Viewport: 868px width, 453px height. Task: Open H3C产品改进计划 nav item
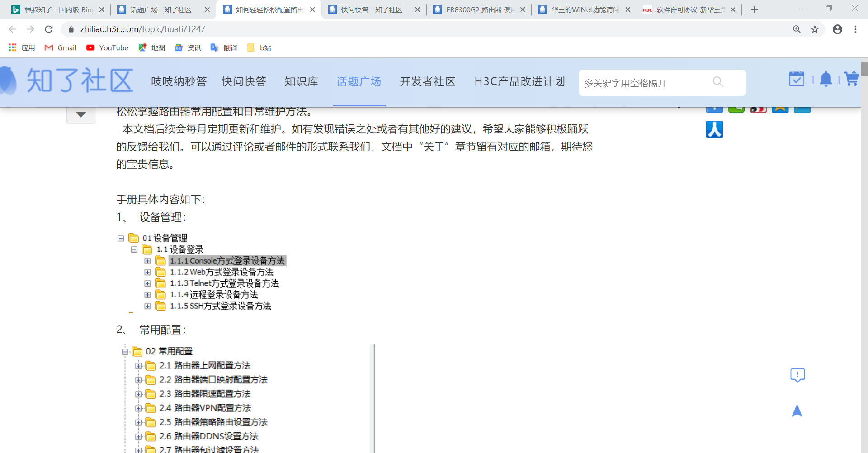coord(520,81)
